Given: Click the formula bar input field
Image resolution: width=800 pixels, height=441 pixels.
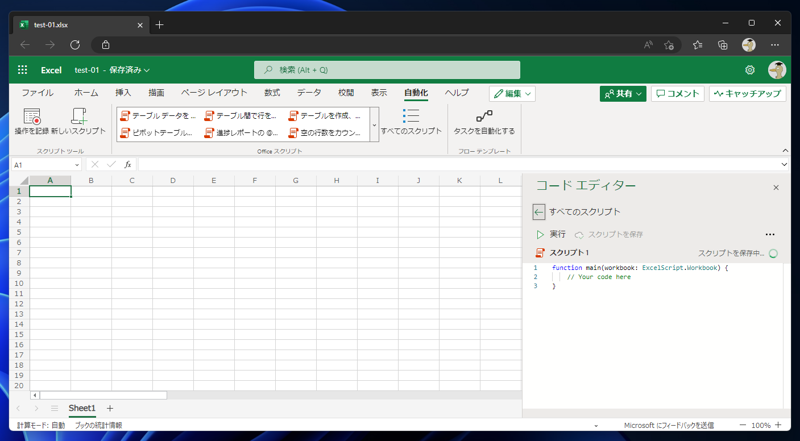Looking at the screenshot, I should tap(458, 165).
